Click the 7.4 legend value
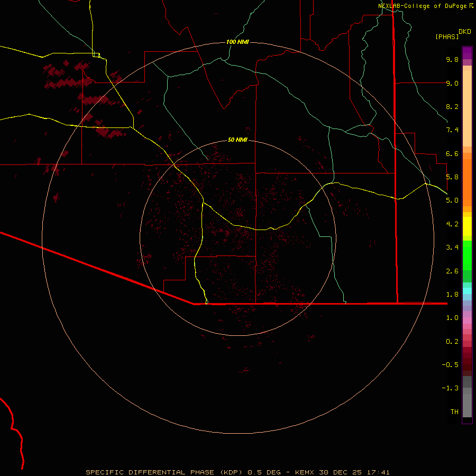The height and width of the screenshot is (476, 476). [452, 130]
